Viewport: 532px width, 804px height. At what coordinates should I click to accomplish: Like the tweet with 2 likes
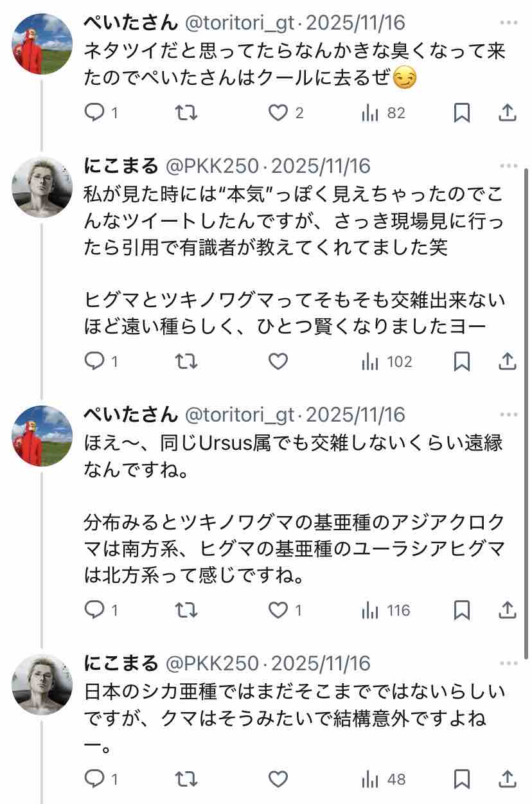click(x=278, y=113)
